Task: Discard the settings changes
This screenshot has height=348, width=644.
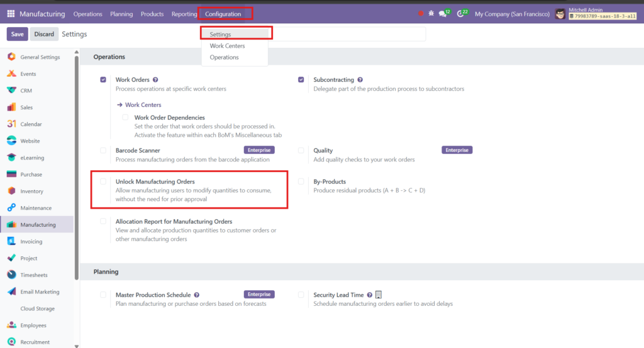Action: tap(44, 34)
